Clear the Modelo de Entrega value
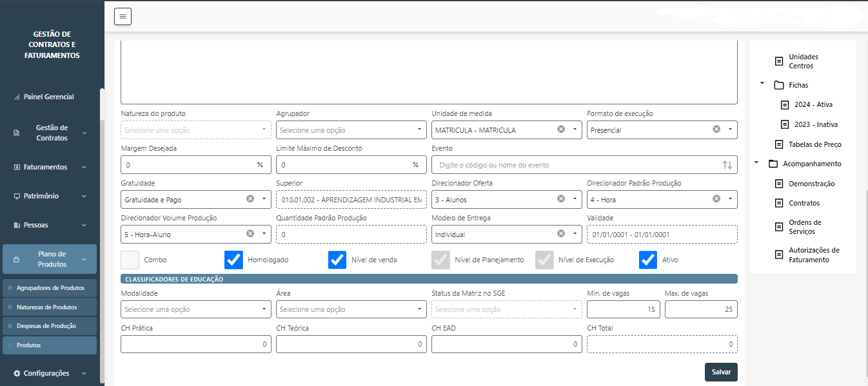Viewport: 868px width, 386px height. (561, 234)
